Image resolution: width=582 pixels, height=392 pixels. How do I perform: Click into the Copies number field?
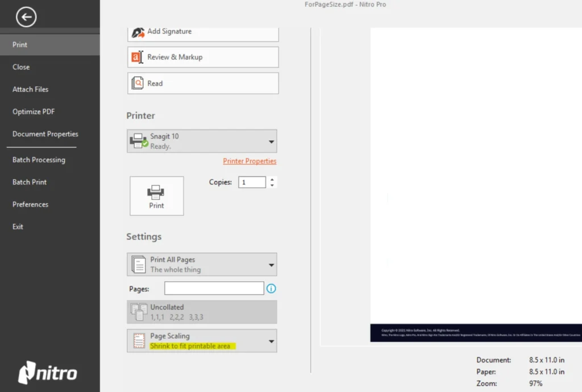coord(252,182)
